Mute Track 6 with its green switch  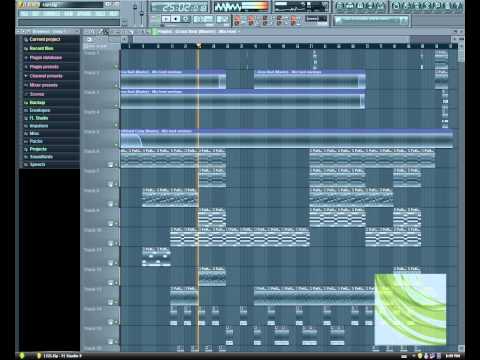[116, 164]
